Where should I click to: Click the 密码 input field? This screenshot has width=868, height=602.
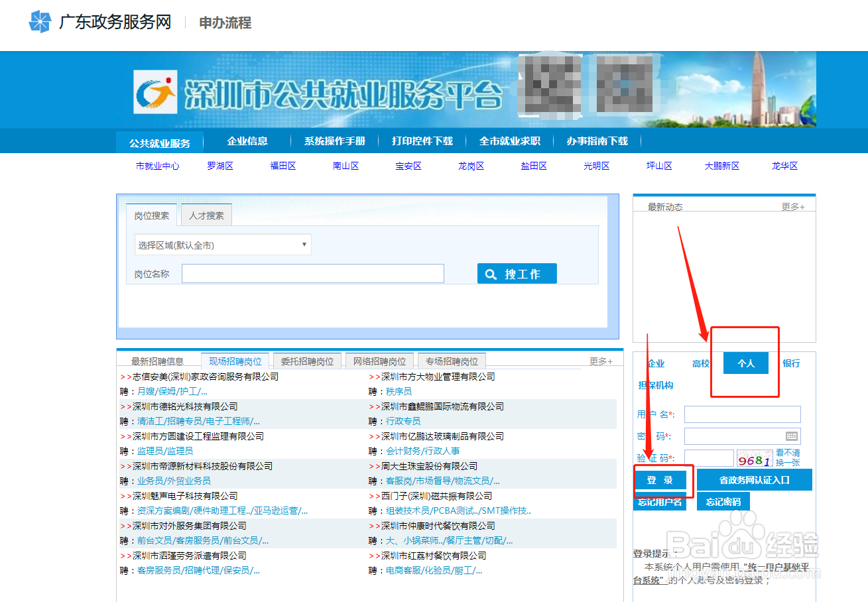click(x=743, y=436)
